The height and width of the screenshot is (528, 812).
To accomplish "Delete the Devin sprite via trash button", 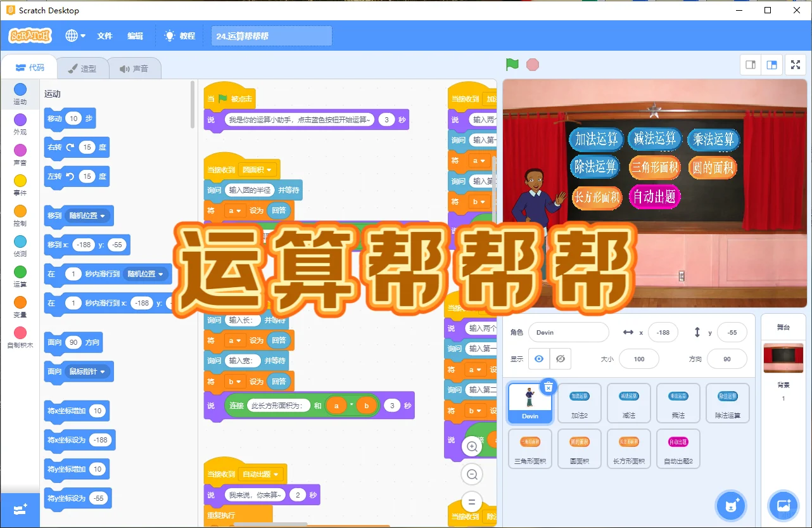I will coord(548,387).
